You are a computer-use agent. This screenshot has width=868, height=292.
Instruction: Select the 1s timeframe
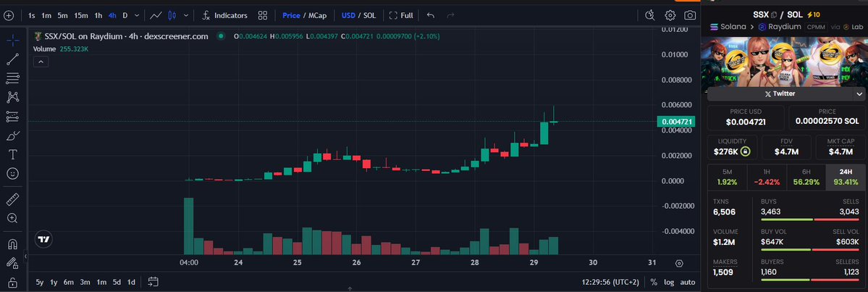click(x=32, y=15)
